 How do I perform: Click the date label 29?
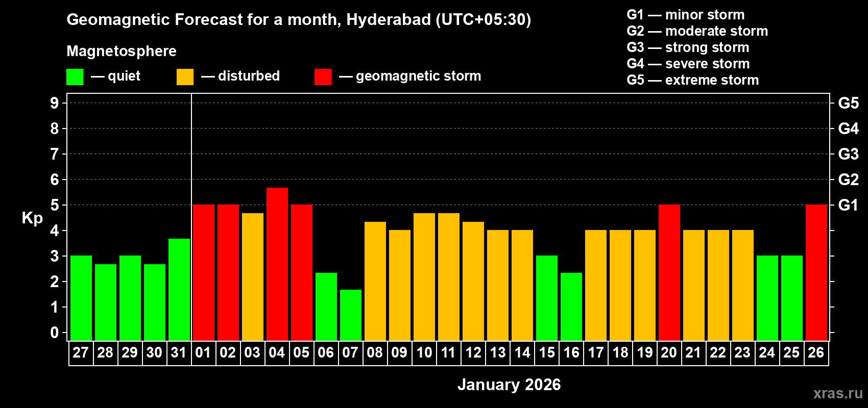(130, 352)
